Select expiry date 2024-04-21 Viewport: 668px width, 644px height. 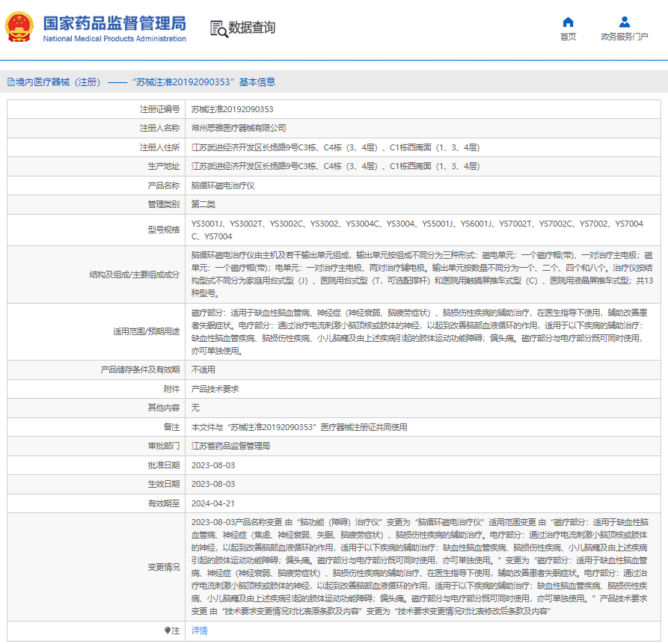click(213, 503)
